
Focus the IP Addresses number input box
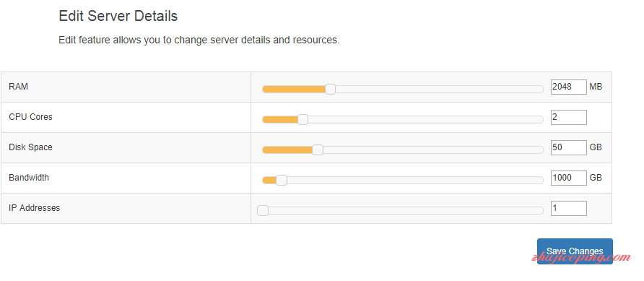pyautogui.click(x=568, y=208)
